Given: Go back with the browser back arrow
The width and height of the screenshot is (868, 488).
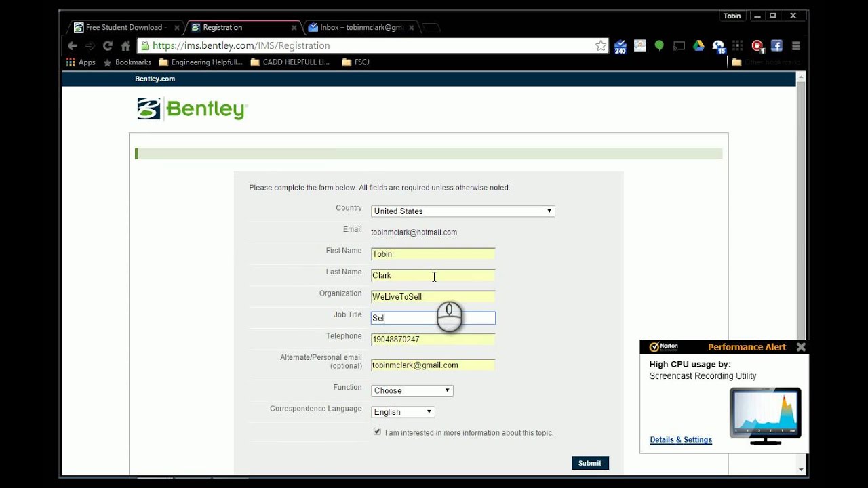Looking at the screenshot, I should point(73,45).
